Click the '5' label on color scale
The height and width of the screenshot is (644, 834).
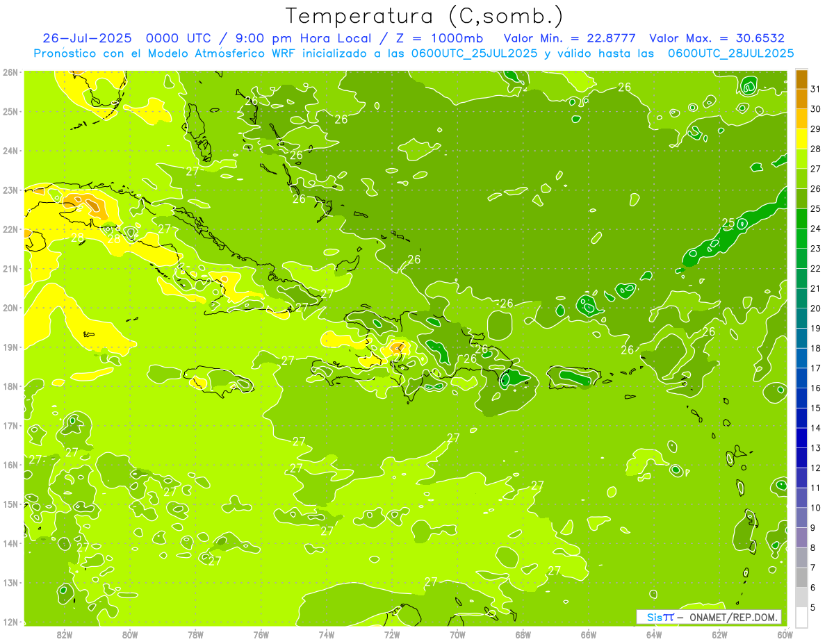point(813,608)
